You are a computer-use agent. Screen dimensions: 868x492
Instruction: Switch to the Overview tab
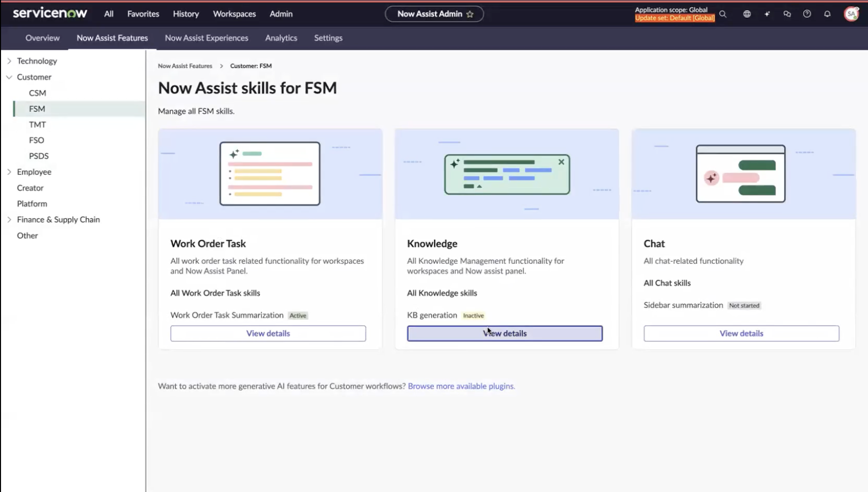(43, 38)
